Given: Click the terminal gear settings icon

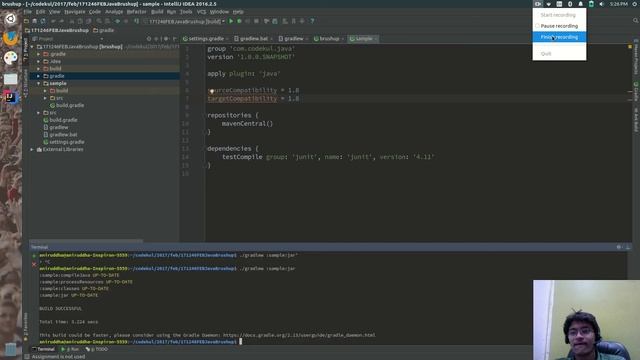Looking at the screenshot, I should [x=619, y=247].
